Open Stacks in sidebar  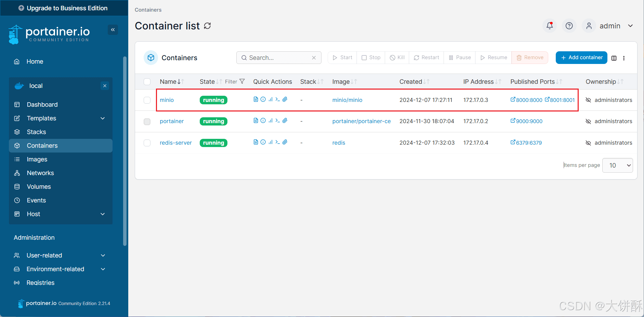point(36,132)
